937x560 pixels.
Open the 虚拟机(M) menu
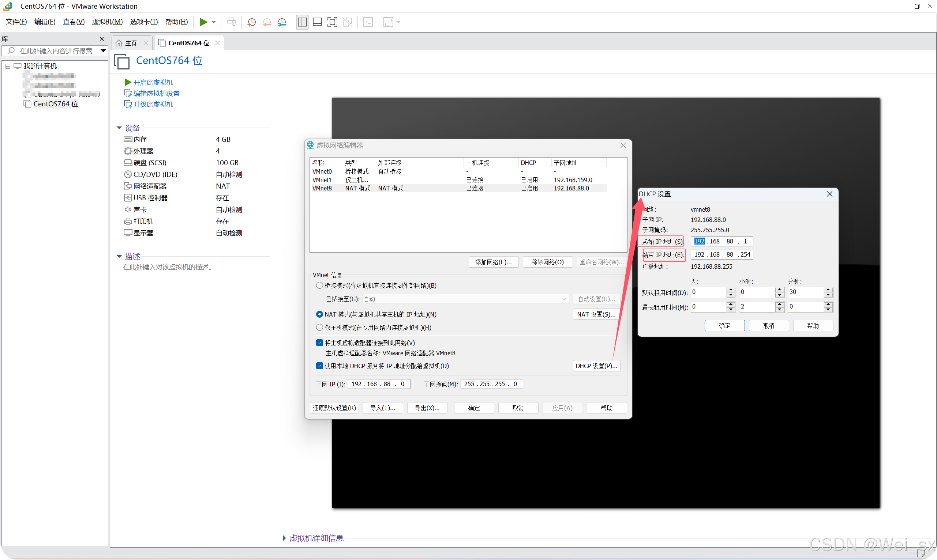pos(107,22)
